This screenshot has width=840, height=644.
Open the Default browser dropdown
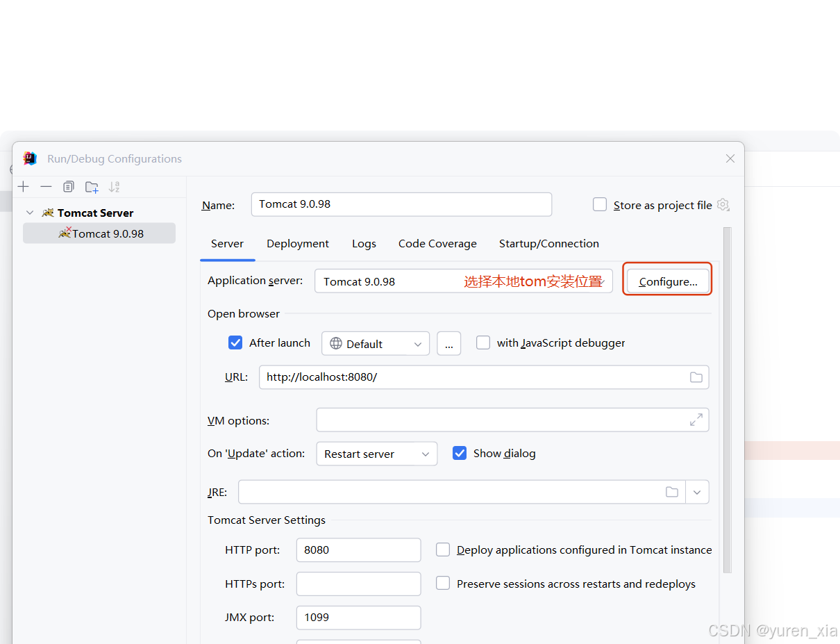[x=376, y=344]
